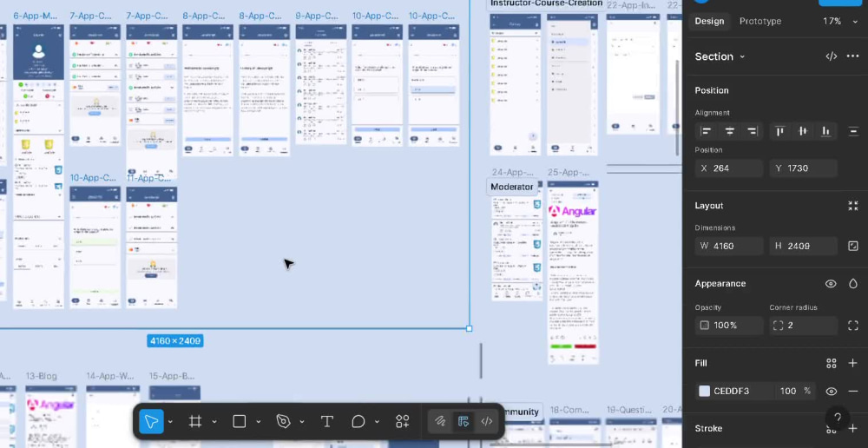Add a new fill

(x=853, y=363)
